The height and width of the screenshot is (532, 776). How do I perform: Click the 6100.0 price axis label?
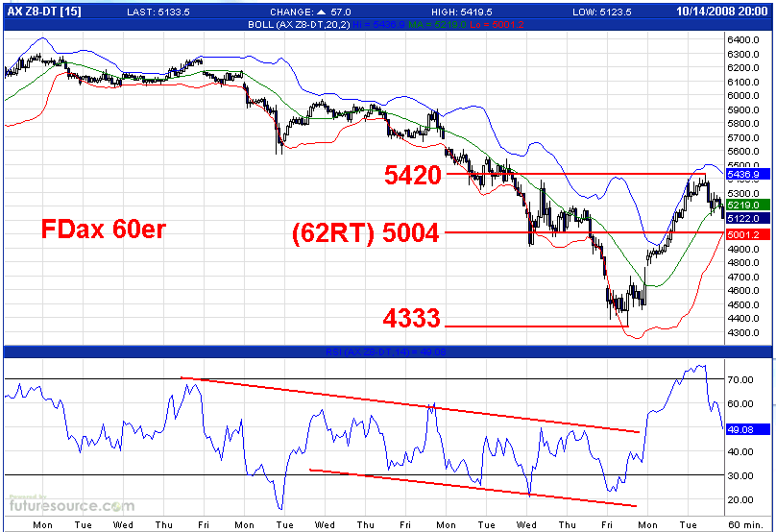tap(742, 82)
